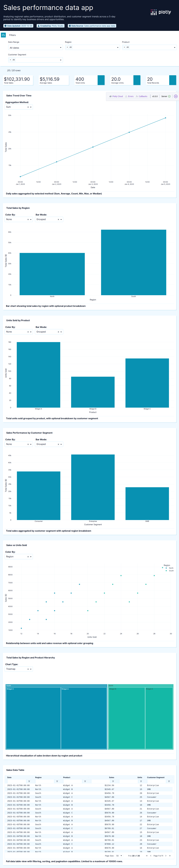Click the Server status check icon
The image size is (179, 868).
click(x=169, y=96)
